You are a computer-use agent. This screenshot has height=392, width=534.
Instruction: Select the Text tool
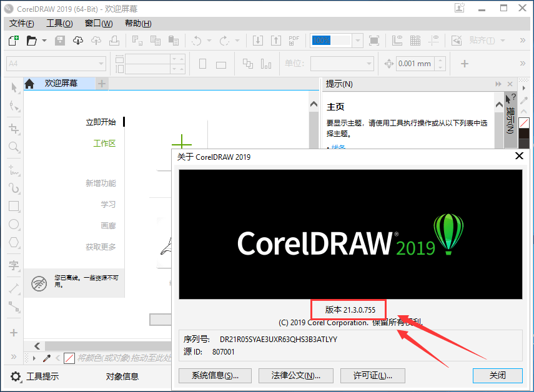14,265
